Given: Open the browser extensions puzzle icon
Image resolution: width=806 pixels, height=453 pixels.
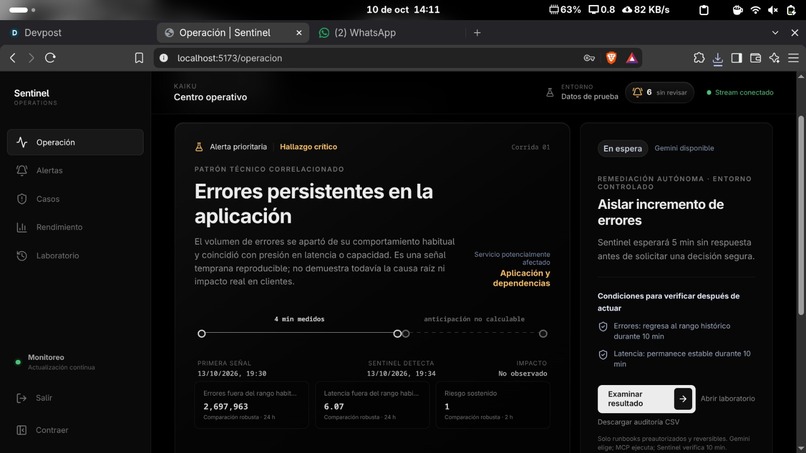Looking at the screenshot, I should tap(699, 58).
